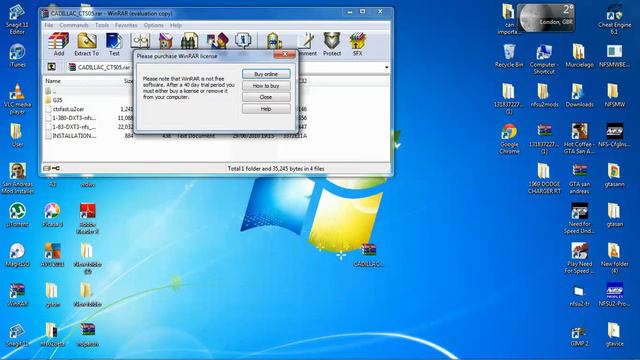
Task: Click the SFX toolbar icon
Action: click(357, 44)
